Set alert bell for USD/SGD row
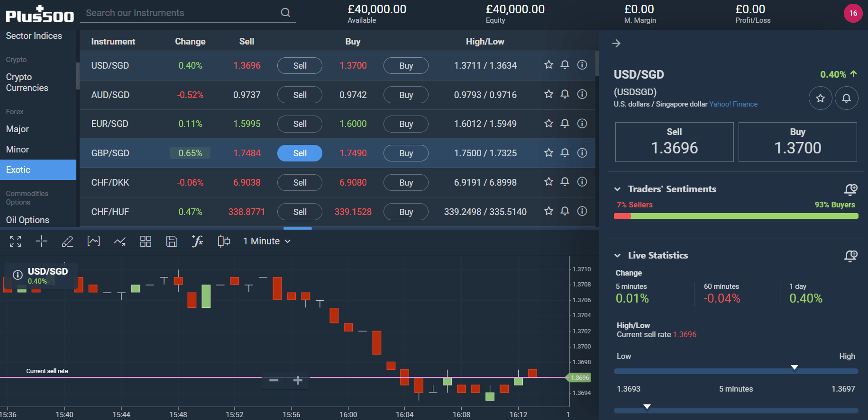 pos(565,65)
